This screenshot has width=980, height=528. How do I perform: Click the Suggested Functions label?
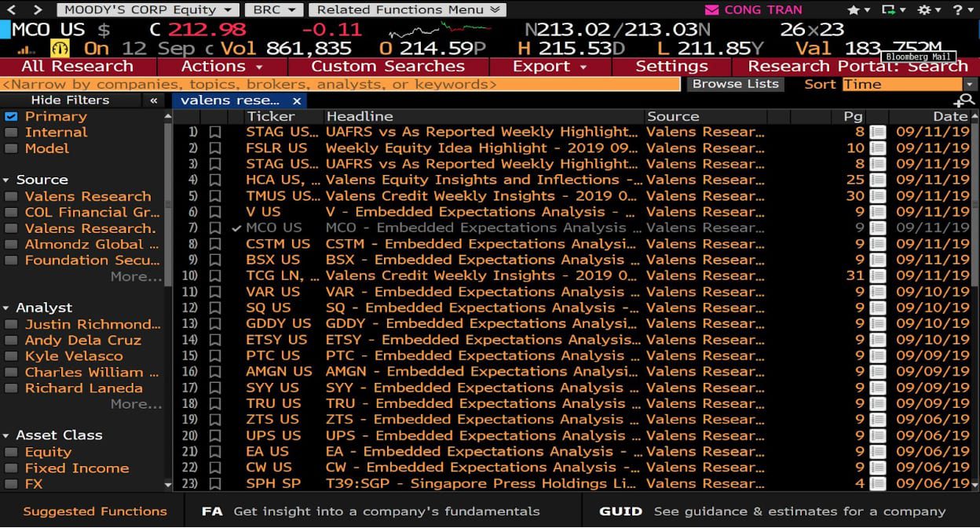click(95, 511)
